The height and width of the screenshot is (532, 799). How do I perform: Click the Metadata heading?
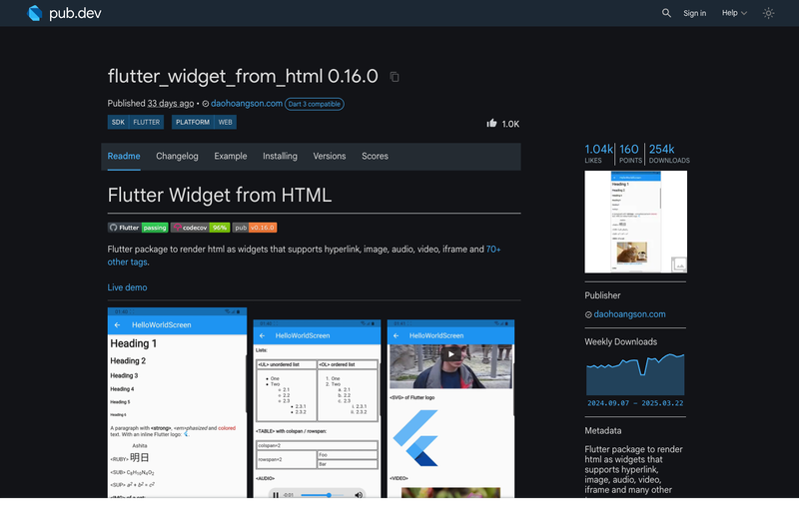tap(603, 431)
